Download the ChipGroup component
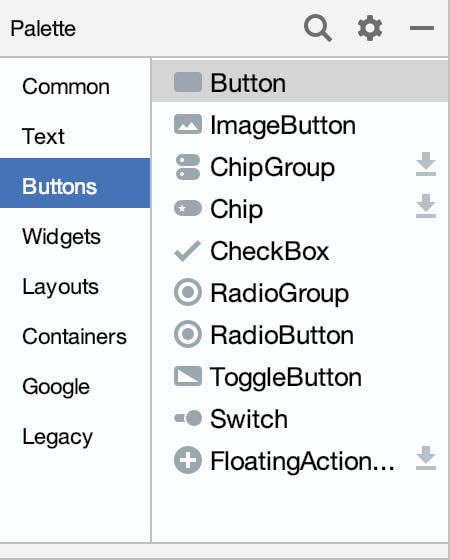Viewport: 450px width, 560px height. (426, 164)
